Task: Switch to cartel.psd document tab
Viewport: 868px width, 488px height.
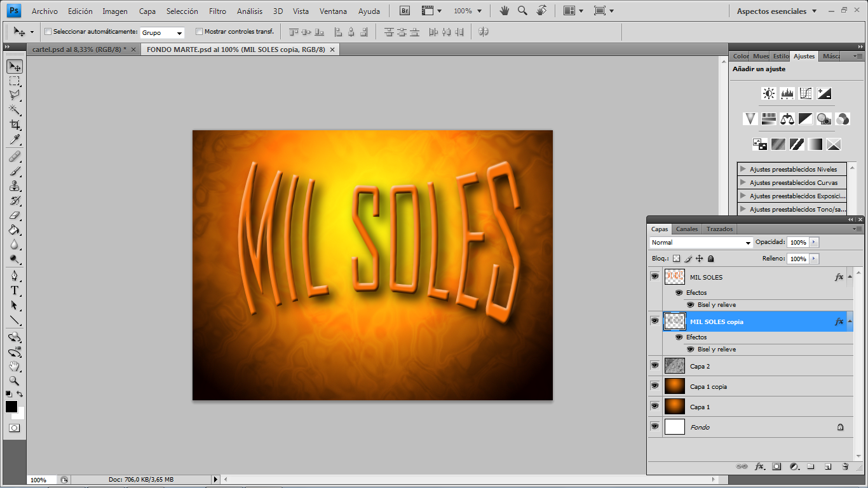Action: [x=79, y=50]
